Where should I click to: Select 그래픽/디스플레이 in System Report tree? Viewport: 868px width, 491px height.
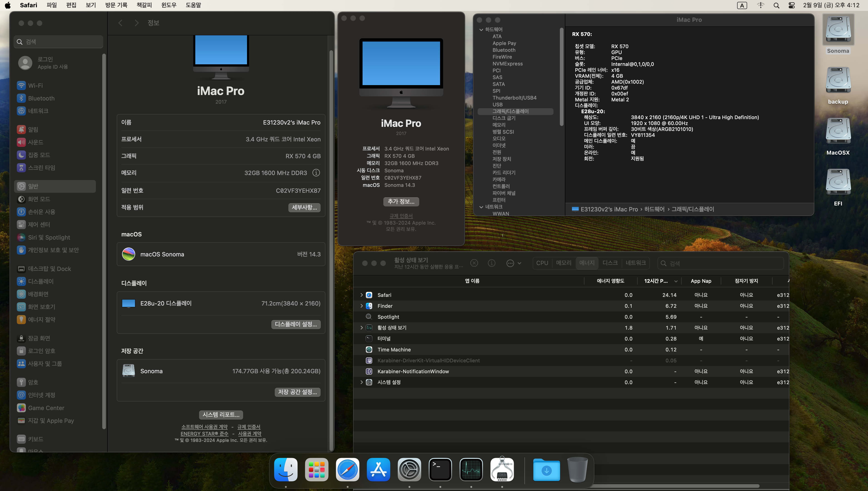pos(515,111)
